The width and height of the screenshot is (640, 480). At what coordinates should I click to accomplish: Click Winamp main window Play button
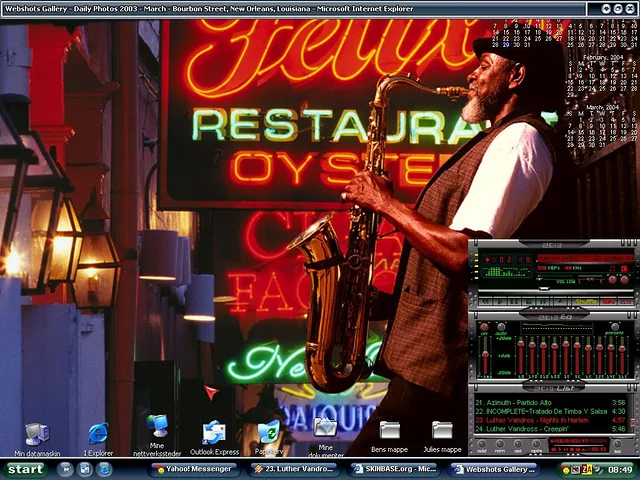(500, 302)
